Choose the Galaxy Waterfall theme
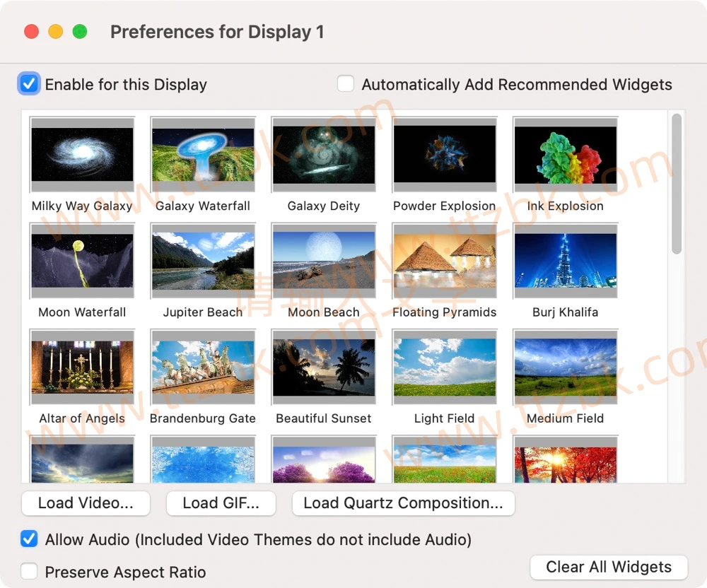 (203, 155)
